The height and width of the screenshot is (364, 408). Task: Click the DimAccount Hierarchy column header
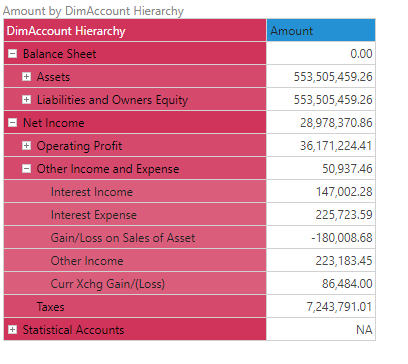point(135,30)
